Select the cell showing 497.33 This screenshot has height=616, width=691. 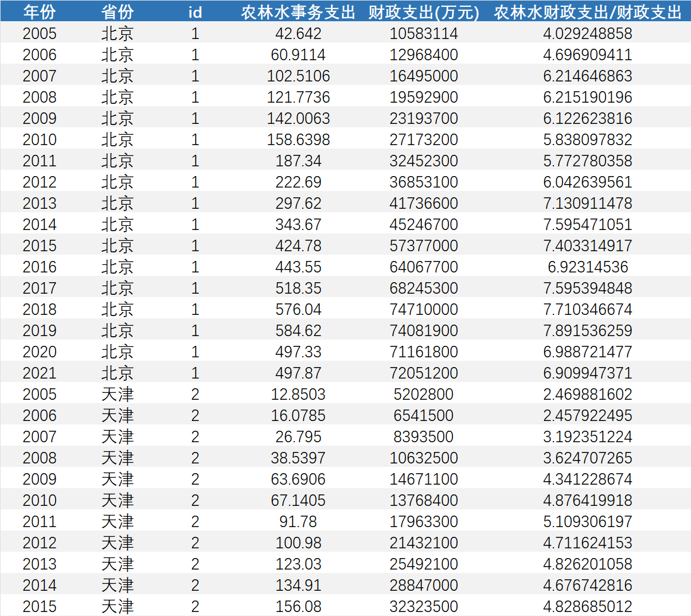298,352
